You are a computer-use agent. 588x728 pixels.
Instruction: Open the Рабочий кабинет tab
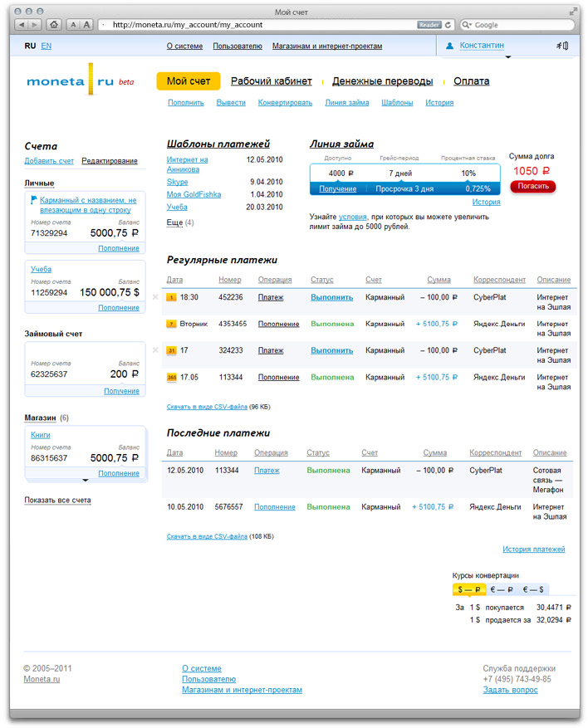point(271,81)
